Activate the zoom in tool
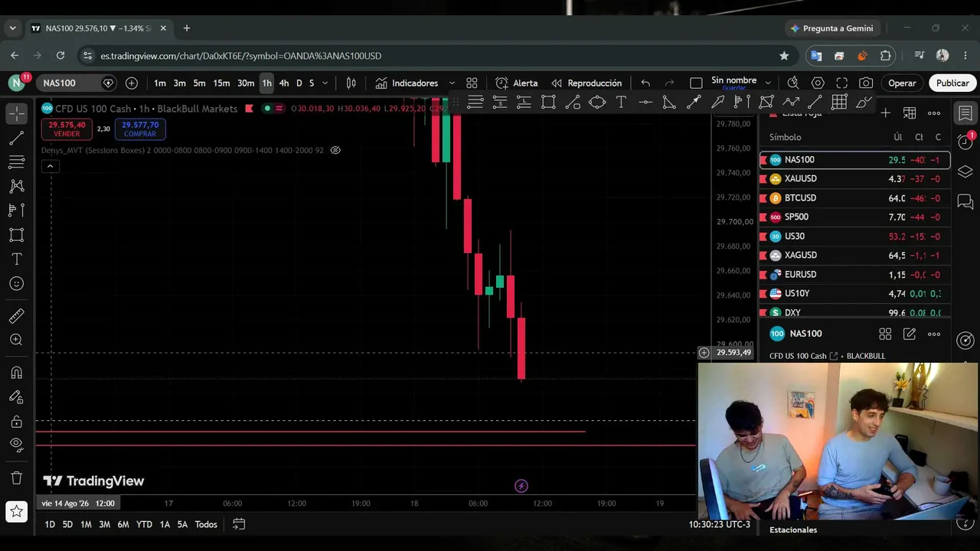Image resolution: width=980 pixels, height=551 pixels. (x=16, y=340)
